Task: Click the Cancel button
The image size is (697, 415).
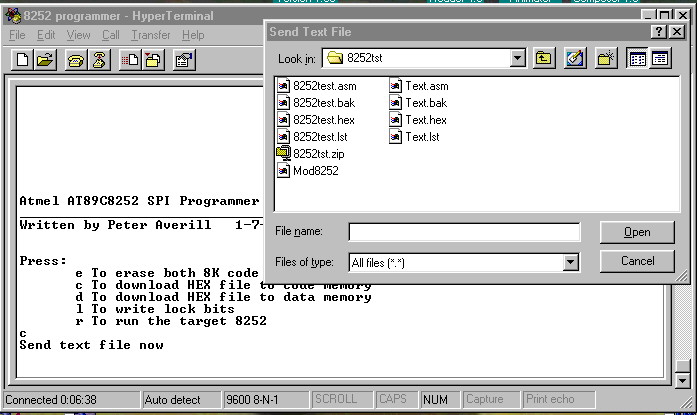Action: pos(637,261)
